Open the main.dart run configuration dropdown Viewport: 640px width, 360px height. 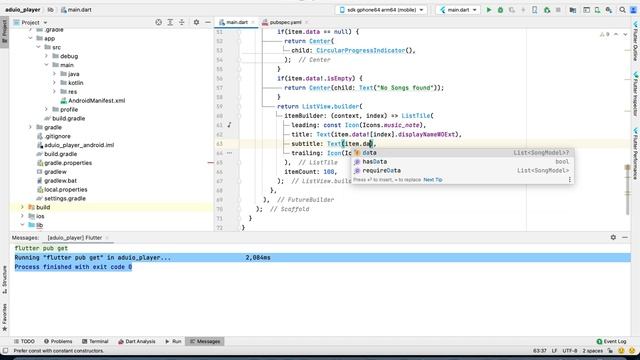(x=458, y=10)
